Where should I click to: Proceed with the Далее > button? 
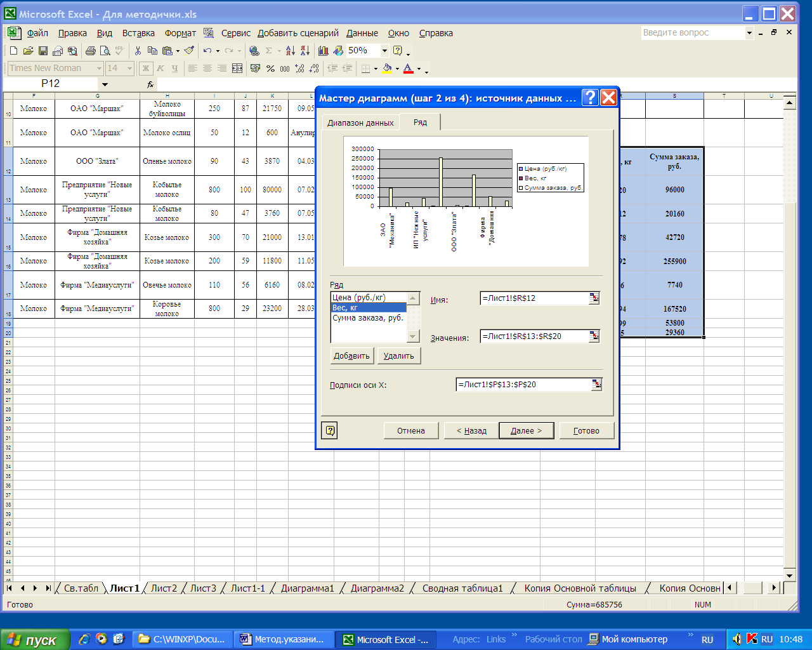coord(526,430)
